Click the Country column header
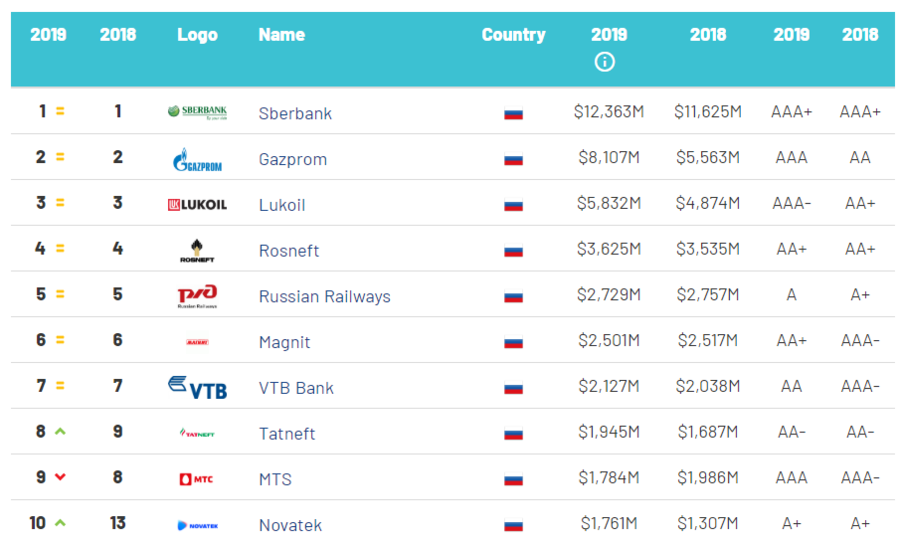900x545 pixels. pos(513,35)
